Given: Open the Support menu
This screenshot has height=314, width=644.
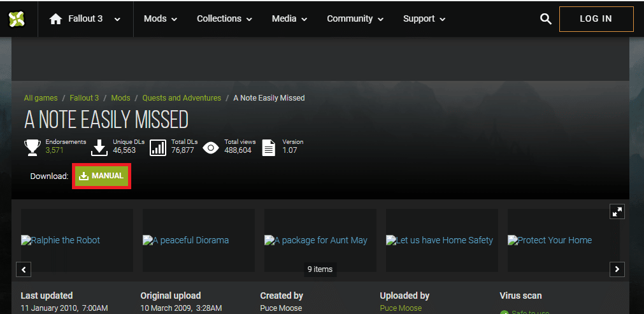Looking at the screenshot, I should (424, 19).
